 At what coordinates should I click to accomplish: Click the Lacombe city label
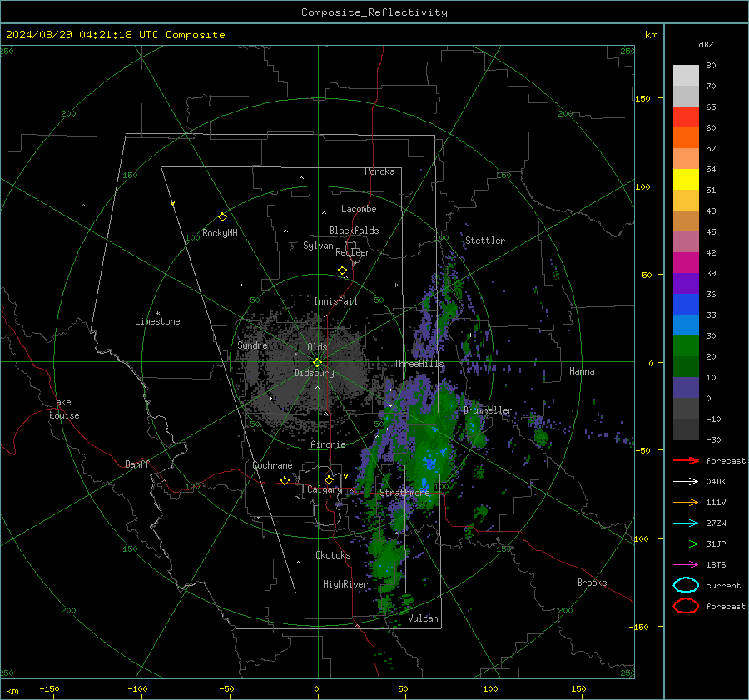(x=359, y=209)
